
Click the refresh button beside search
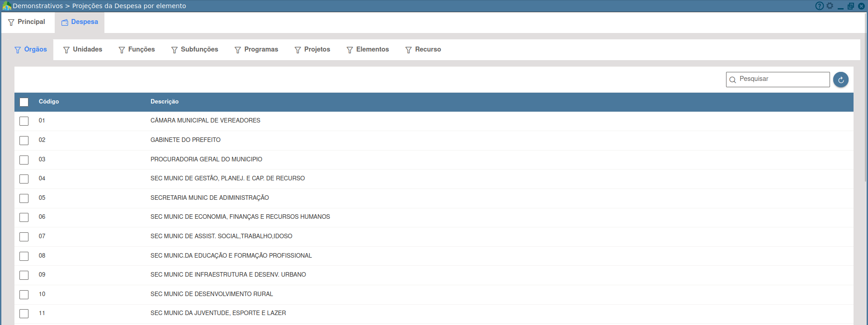840,80
